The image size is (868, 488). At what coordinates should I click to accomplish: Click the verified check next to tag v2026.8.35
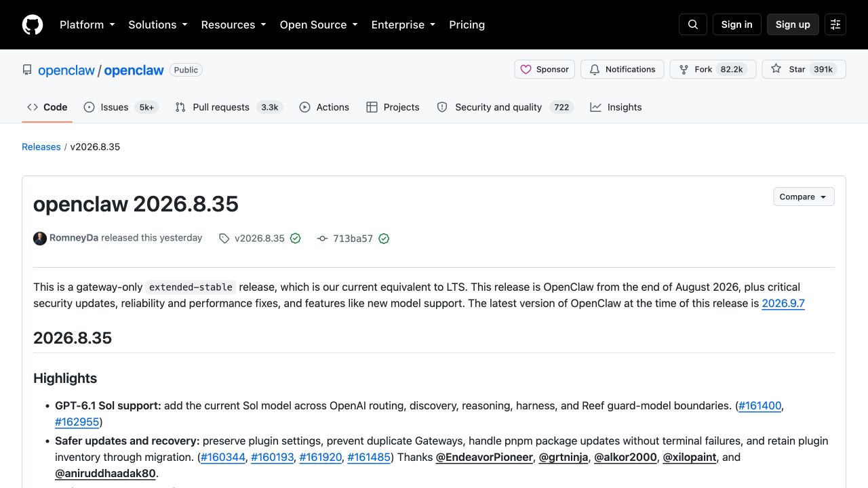[296, 239]
